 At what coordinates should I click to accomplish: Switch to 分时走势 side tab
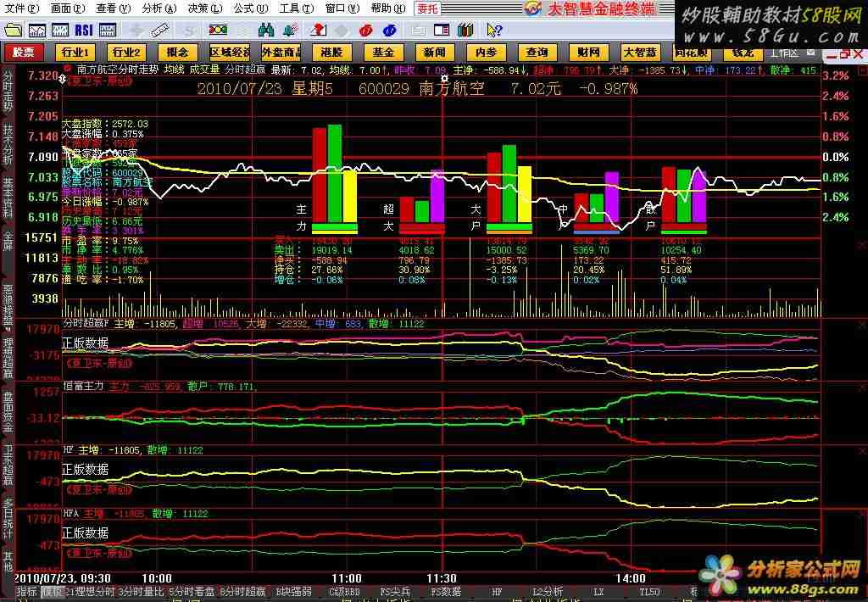[8, 92]
